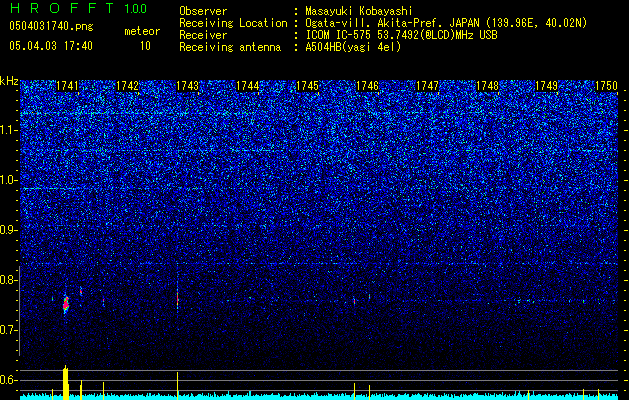Click the 'meteor' count label
629x400 pixels.
pyautogui.click(x=142, y=31)
